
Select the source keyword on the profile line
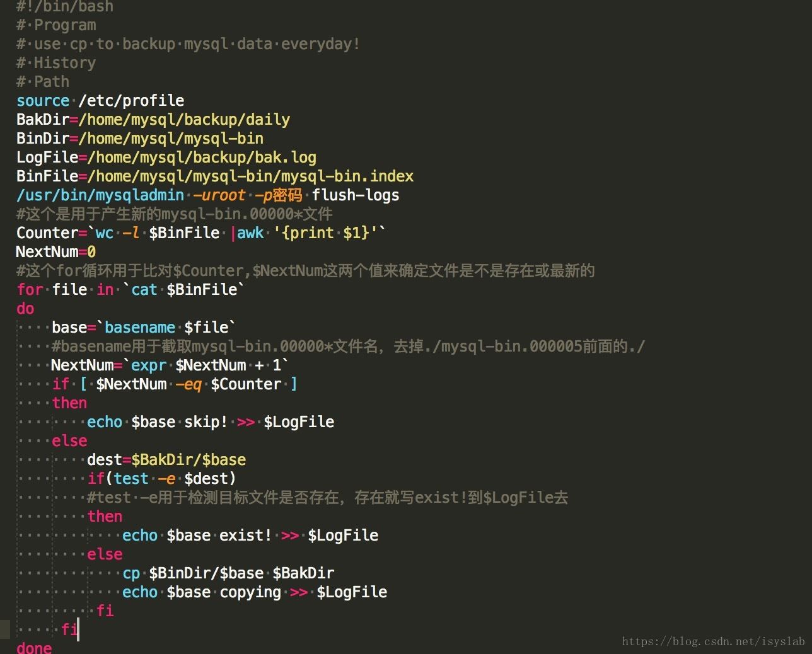click(x=42, y=100)
